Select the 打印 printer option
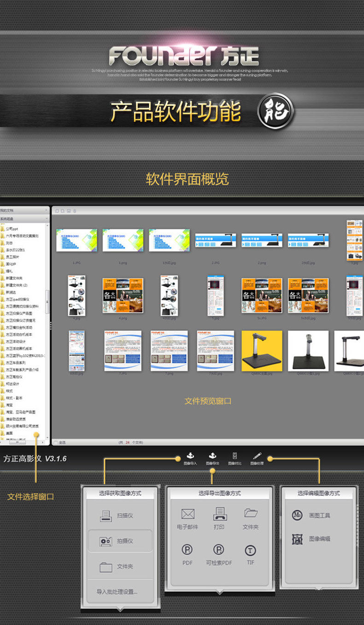This screenshot has width=364, height=625. tap(219, 519)
